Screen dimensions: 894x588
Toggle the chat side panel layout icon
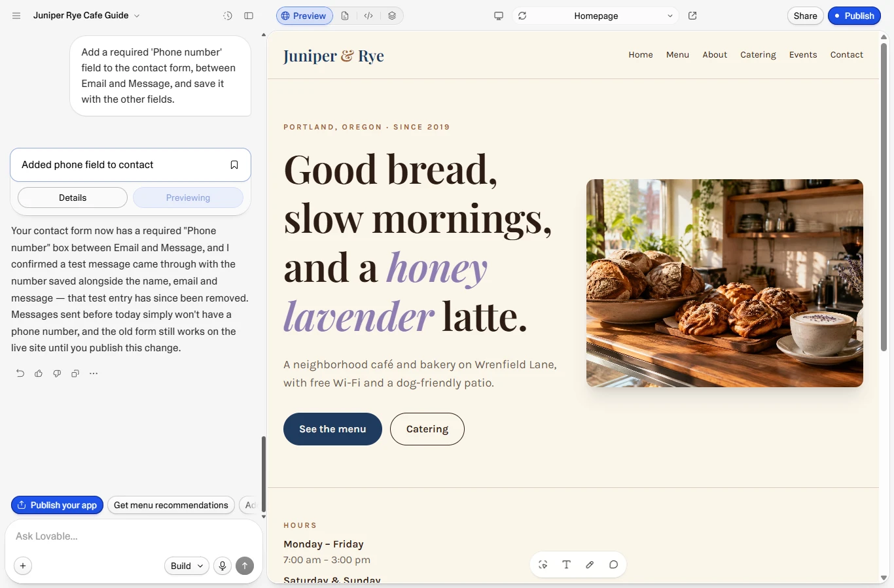coord(249,16)
